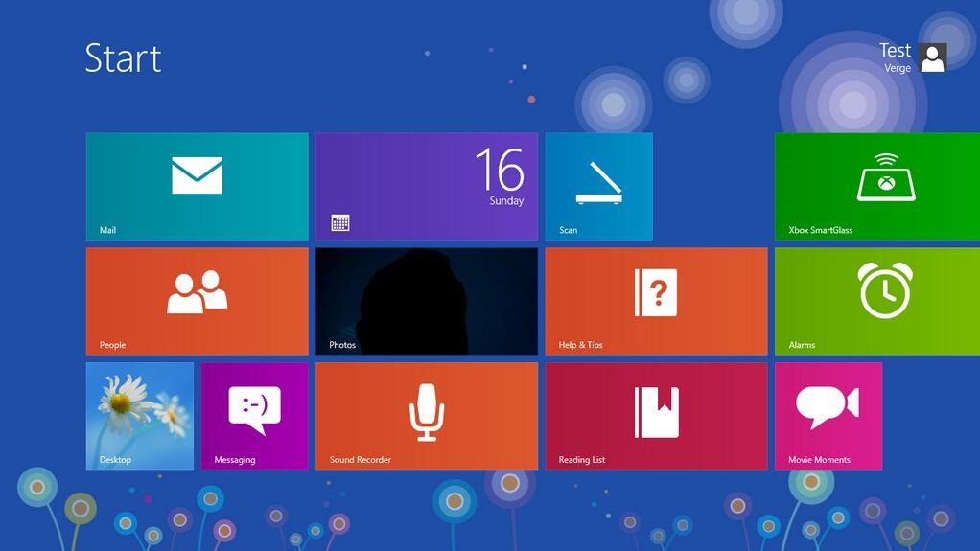Launch the Scan app tile
Screen dimensions: 980x551
(x=598, y=186)
